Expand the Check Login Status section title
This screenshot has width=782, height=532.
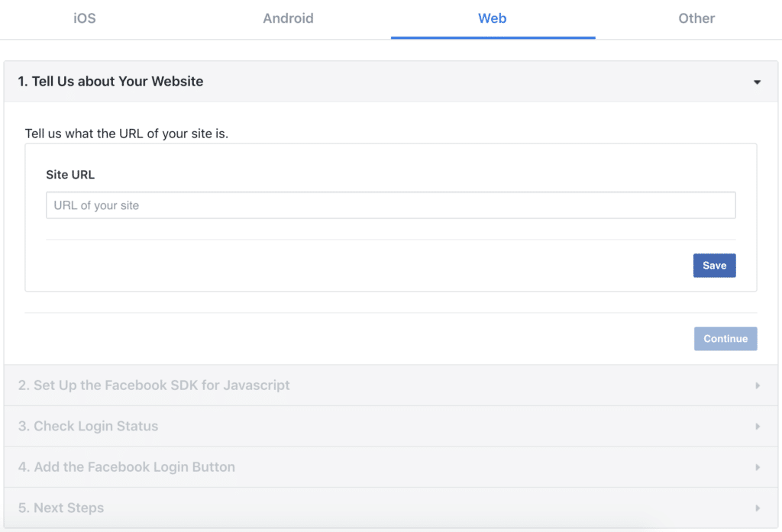(88, 427)
